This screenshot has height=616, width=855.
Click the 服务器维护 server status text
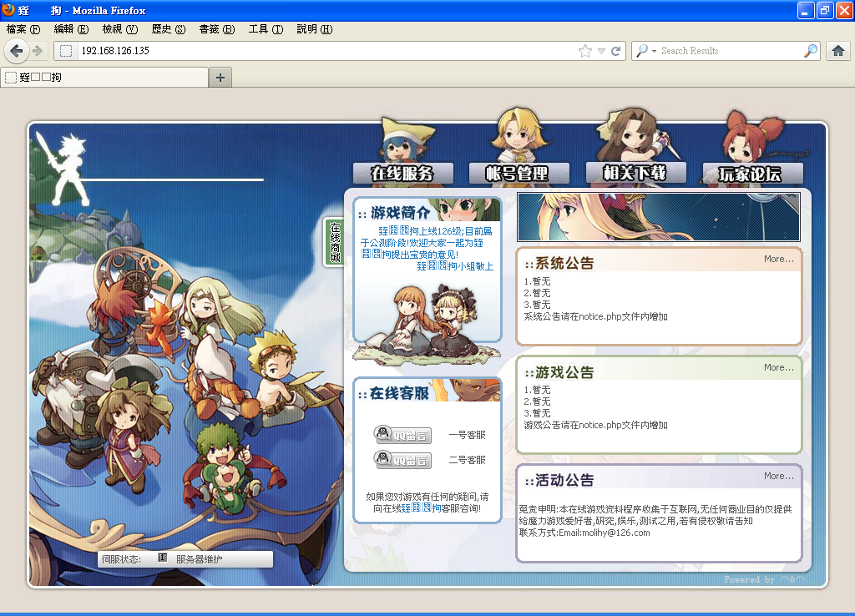point(199,559)
